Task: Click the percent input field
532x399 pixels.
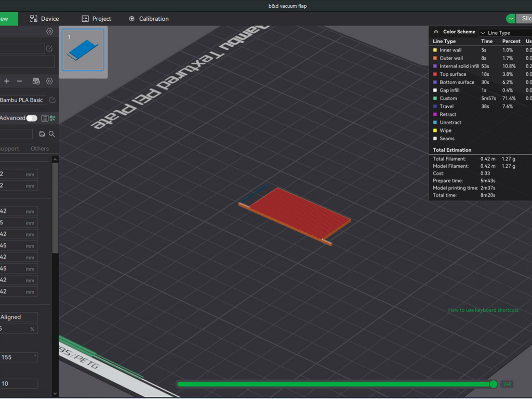Action: pyautogui.click(x=18, y=329)
